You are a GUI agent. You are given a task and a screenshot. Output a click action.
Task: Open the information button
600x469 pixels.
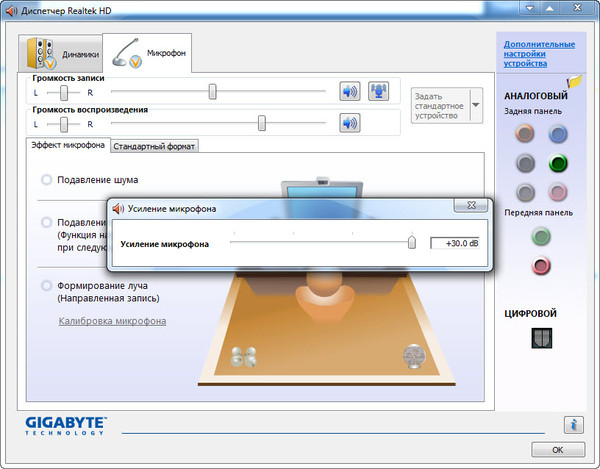pos(574,425)
